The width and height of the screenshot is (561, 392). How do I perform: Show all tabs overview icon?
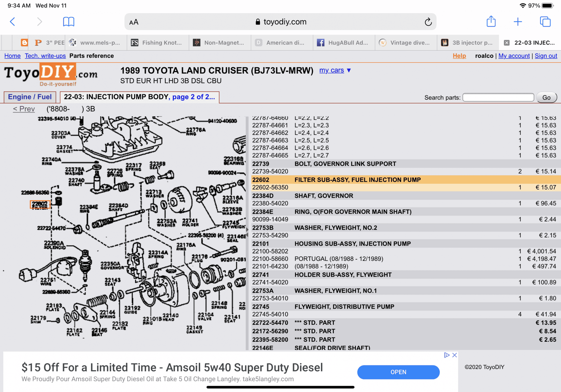tap(545, 22)
